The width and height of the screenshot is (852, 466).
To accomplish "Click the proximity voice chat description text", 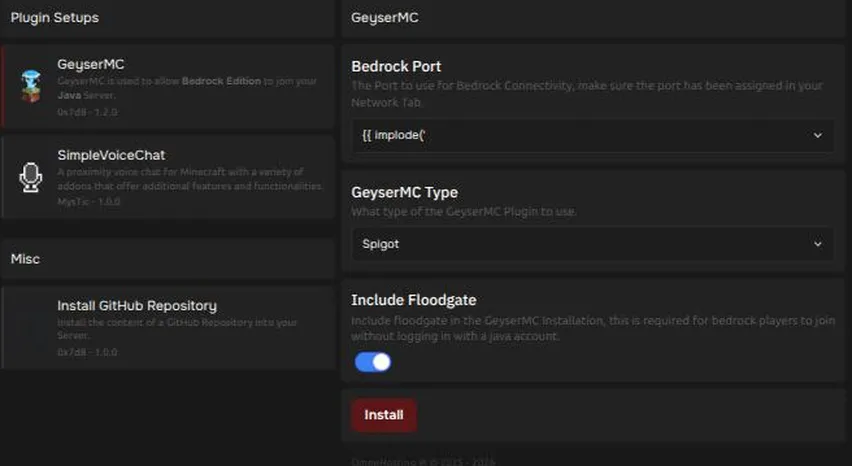I will tap(190, 179).
